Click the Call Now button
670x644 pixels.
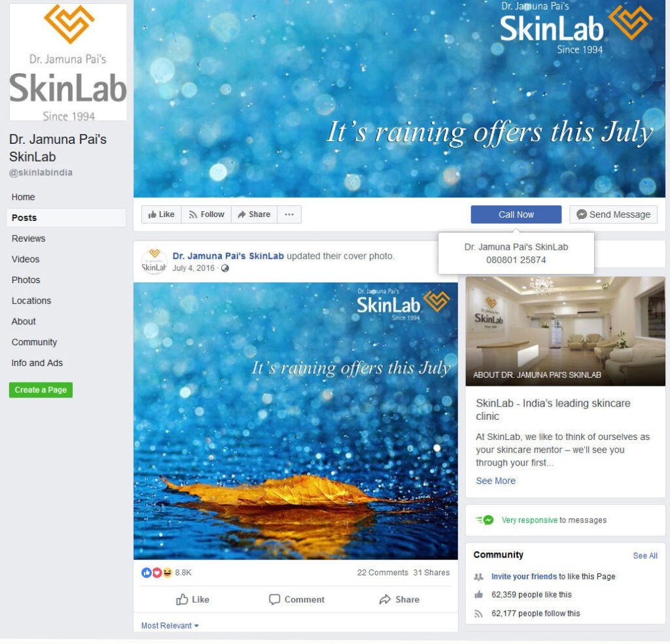516,214
